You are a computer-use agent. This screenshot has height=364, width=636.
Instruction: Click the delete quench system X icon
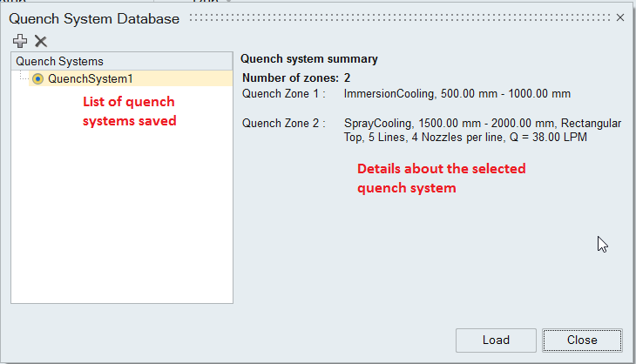pyautogui.click(x=40, y=41)
